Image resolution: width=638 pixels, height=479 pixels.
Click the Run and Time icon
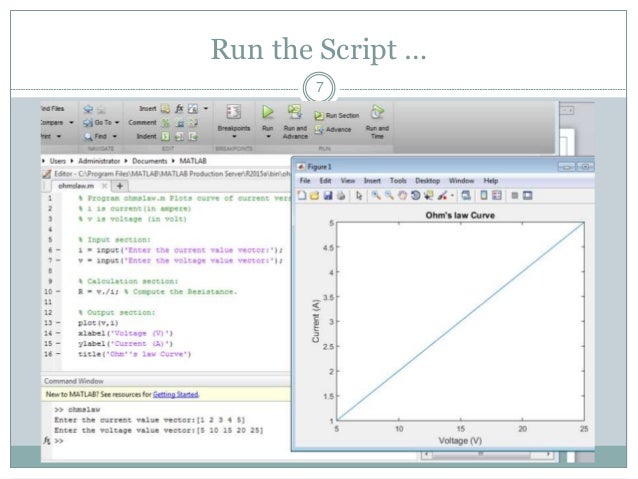(x=377, y=112)
